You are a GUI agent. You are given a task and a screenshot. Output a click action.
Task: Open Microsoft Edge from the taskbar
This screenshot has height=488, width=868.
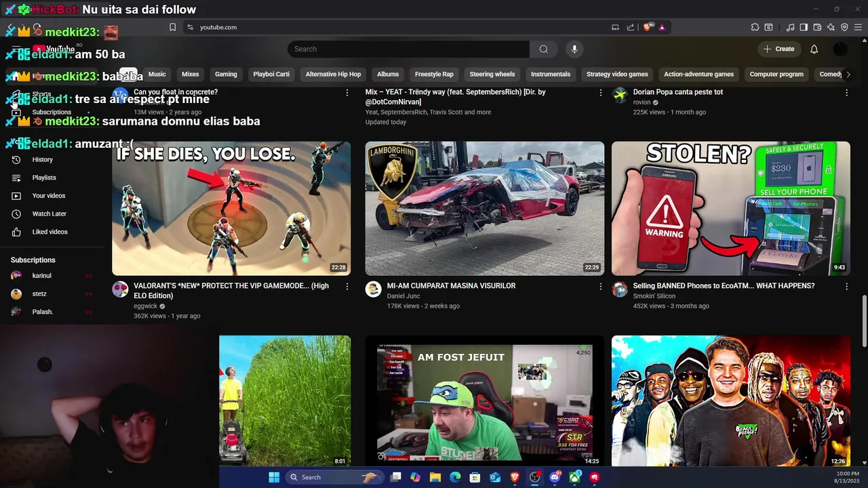point(455,477)
